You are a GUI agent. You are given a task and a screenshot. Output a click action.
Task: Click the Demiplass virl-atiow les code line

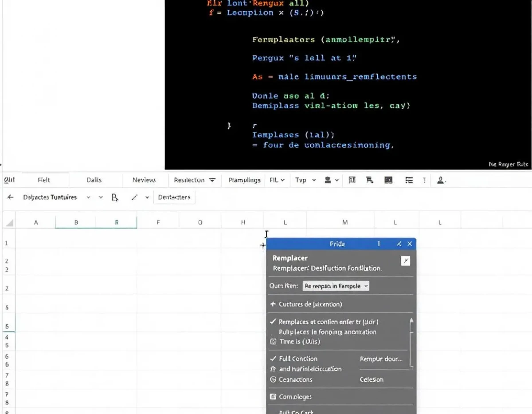pos(331,106)
